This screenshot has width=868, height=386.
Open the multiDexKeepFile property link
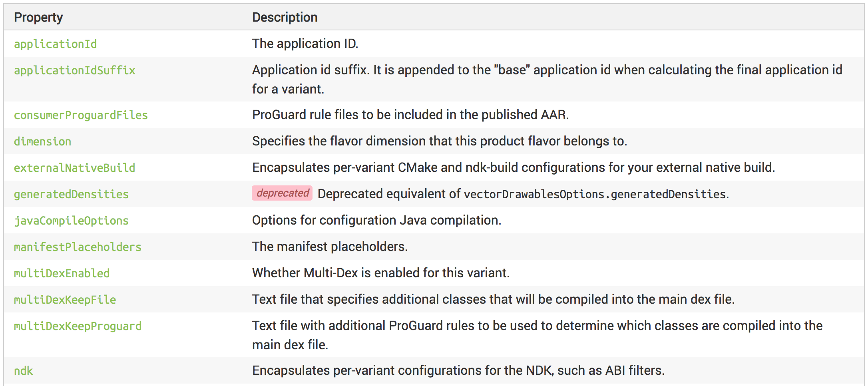tap(65, 300)
